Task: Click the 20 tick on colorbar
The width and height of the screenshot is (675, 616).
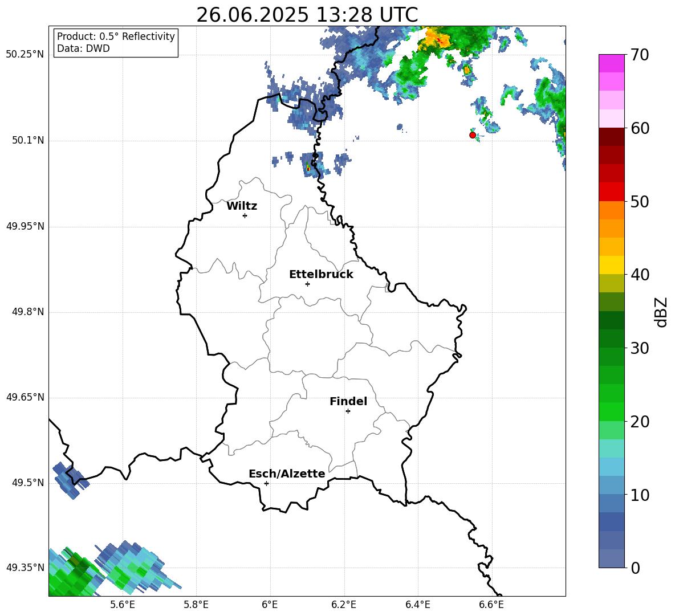Action: coord(640,422)
